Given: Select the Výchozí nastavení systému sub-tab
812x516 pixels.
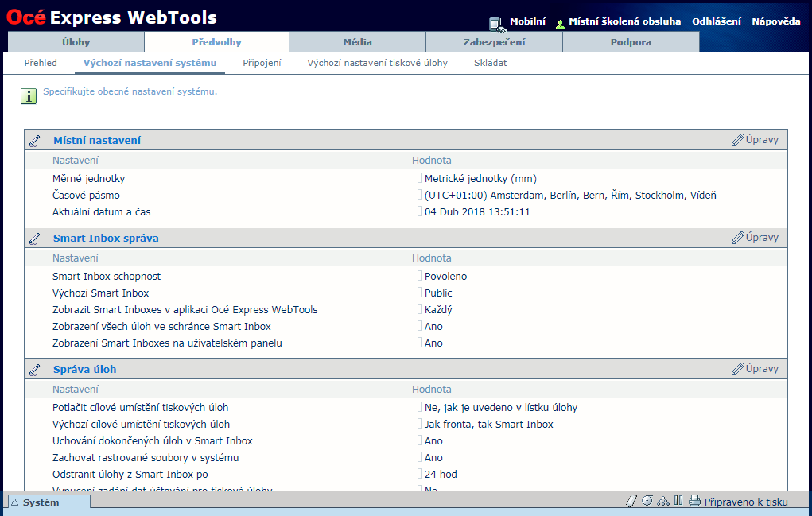Looking at the screenshot, I should click(x=150, y=63).
